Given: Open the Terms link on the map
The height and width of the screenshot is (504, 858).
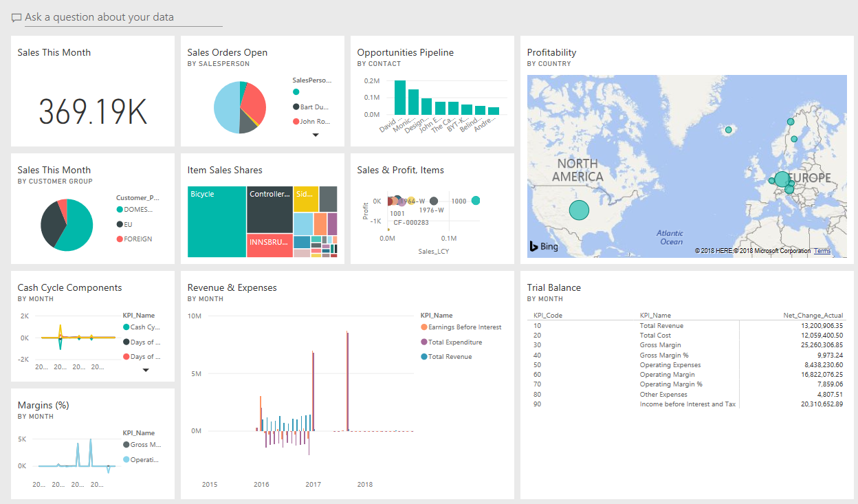Looking at the screenshot, I should coord(822,251).
